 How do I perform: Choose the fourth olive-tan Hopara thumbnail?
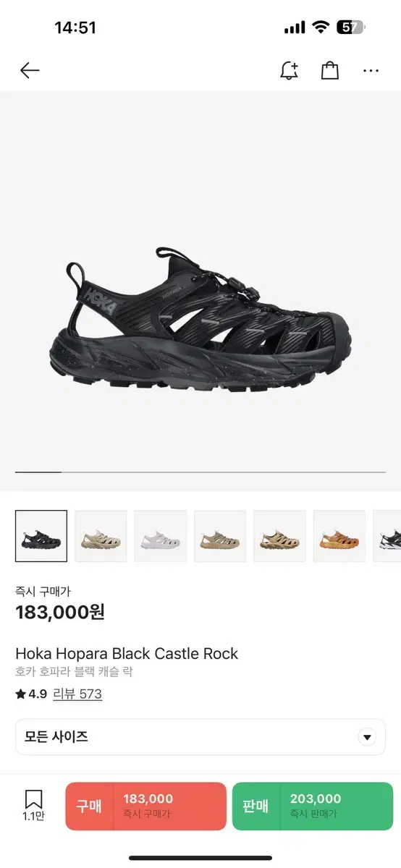[x=220, y=536]
